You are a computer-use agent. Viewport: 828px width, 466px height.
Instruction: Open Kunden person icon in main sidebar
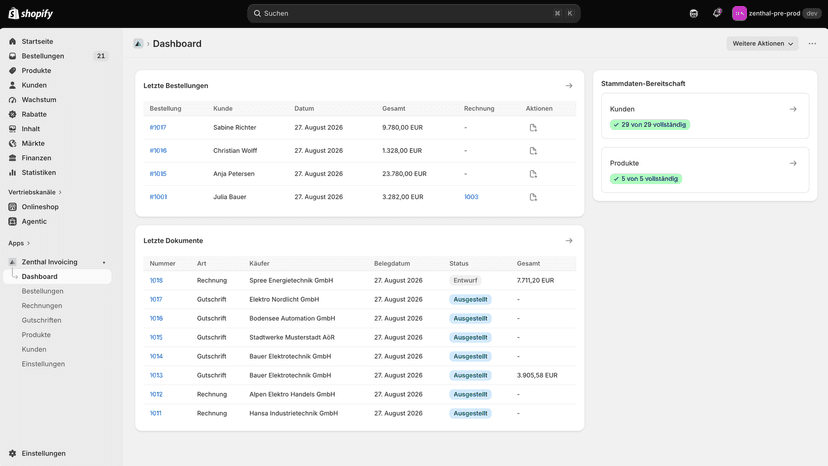pyautogui.click(x=13, y=85)
